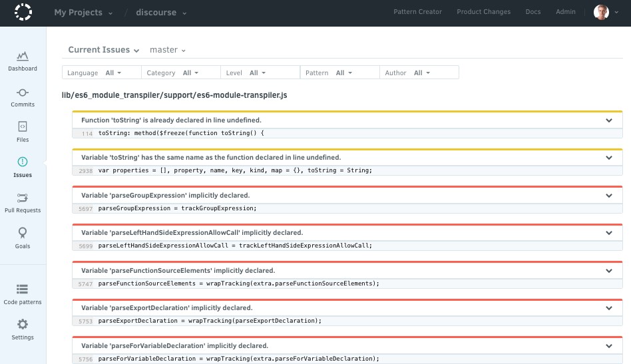Click the user avatar in header
This screenshot has height=364, width=631.
click(600, 12)
